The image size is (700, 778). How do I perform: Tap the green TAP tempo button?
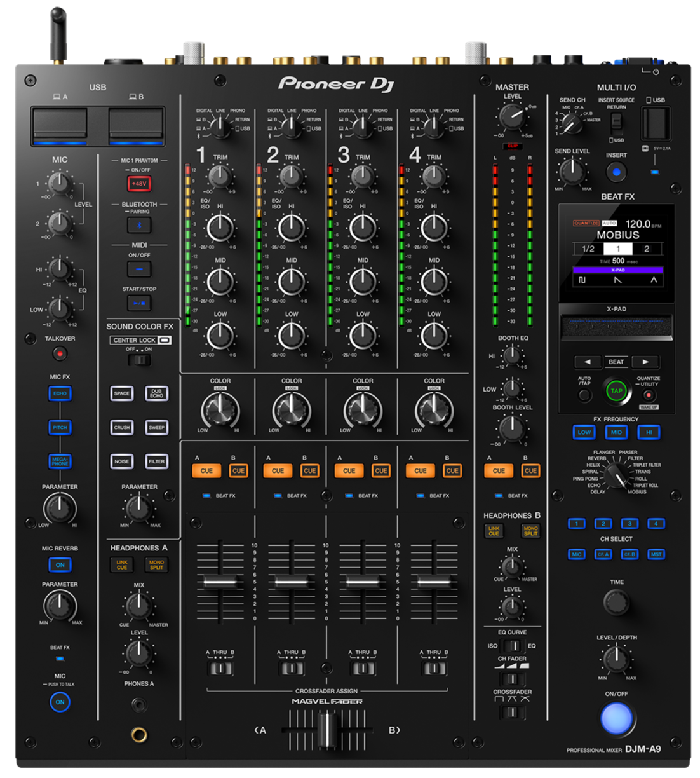click(616, 391)
